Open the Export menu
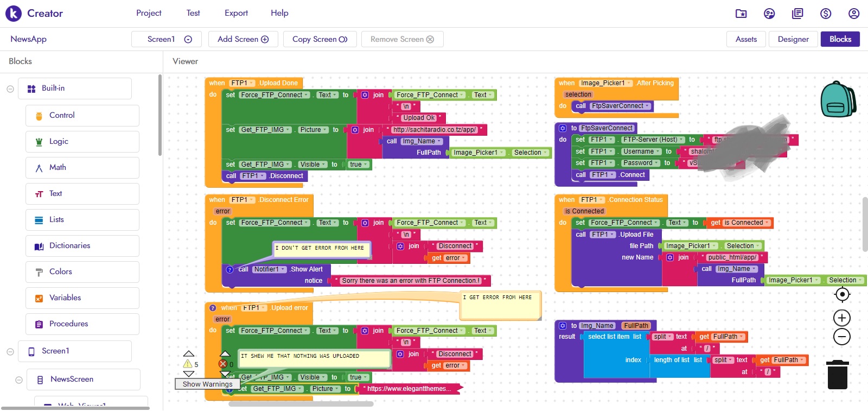868x411 pixels. tap(236, 13)
